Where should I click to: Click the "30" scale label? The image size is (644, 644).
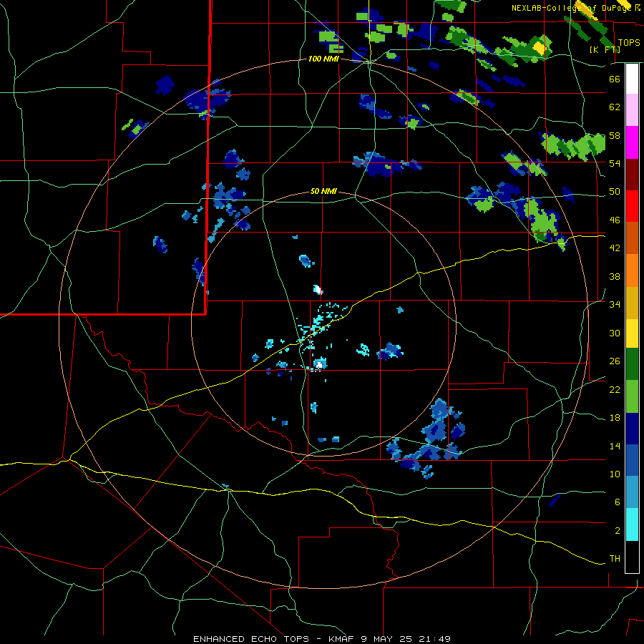pyautogui.click(x=615, y=333)
